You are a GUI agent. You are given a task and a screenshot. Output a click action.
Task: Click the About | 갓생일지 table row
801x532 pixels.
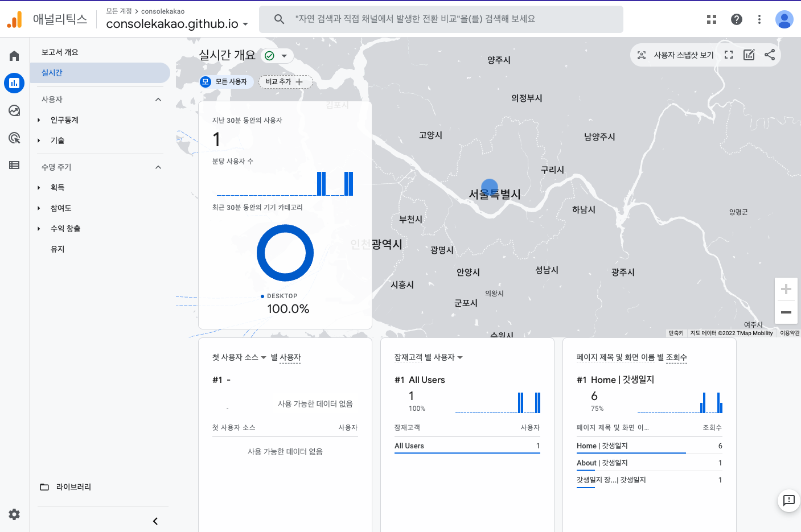point(650,463)
